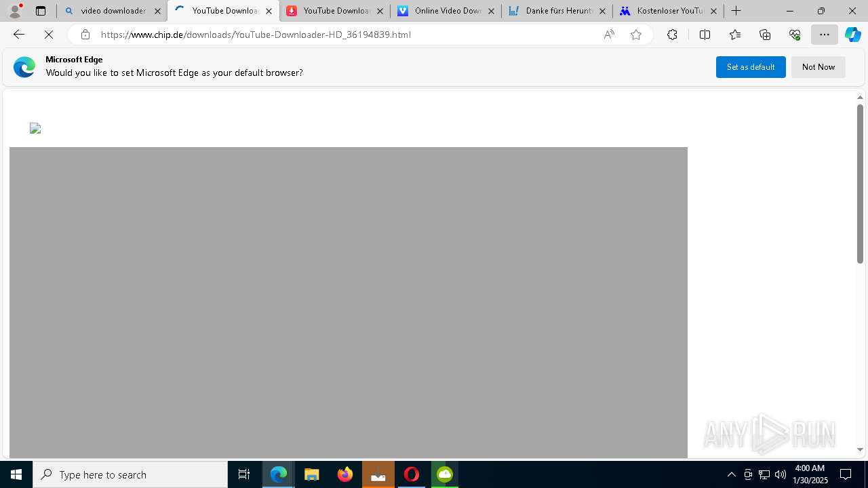The width and height of the screenshot is (868, 488).
Task: Activate Read aloud in address bar
Action: [609, 35]
